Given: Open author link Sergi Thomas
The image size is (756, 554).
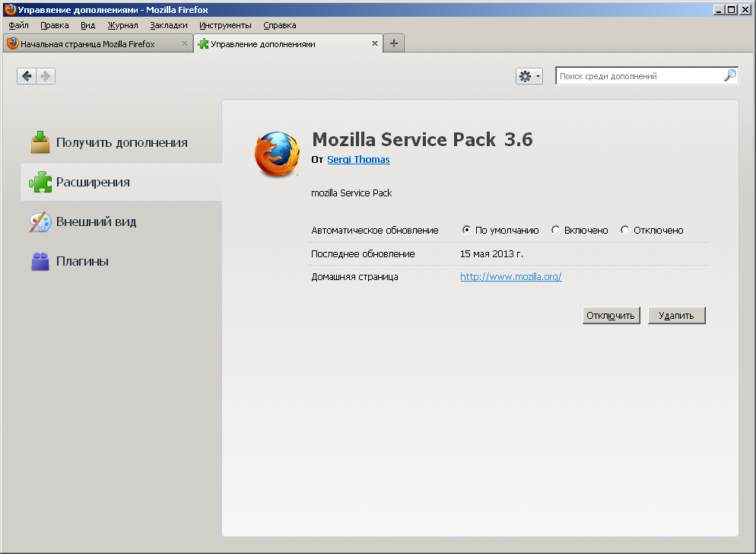Looking at the screenshot, I should (358, 159).
